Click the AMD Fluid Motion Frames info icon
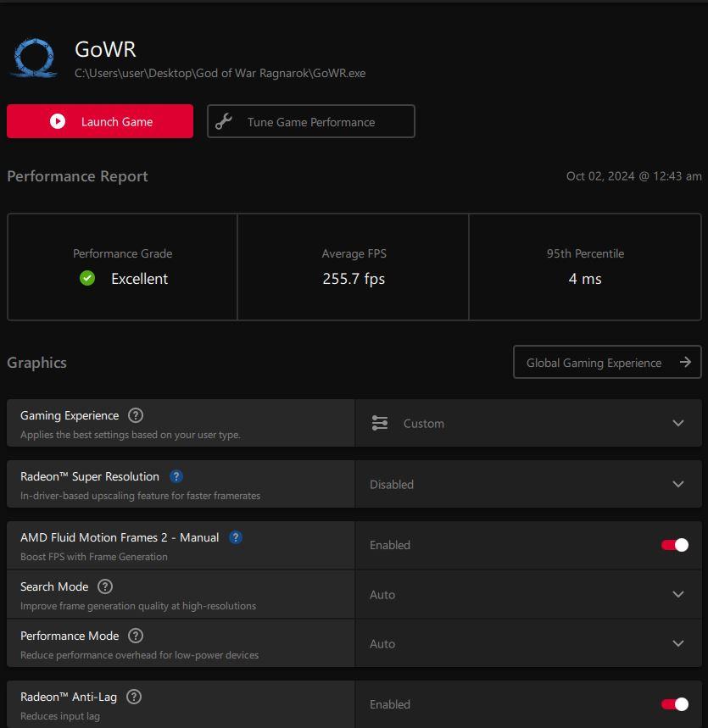This screenshot has width=708, height=728. coord(236,537)
